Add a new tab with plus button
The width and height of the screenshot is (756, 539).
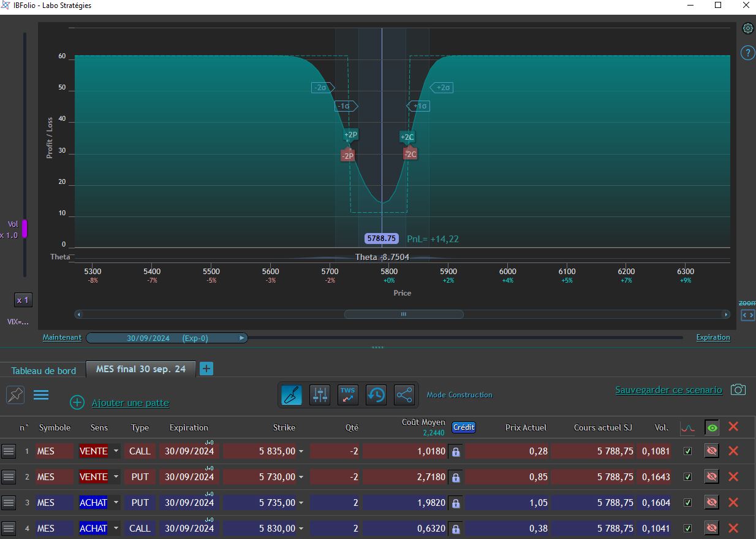tap(206, 369)
